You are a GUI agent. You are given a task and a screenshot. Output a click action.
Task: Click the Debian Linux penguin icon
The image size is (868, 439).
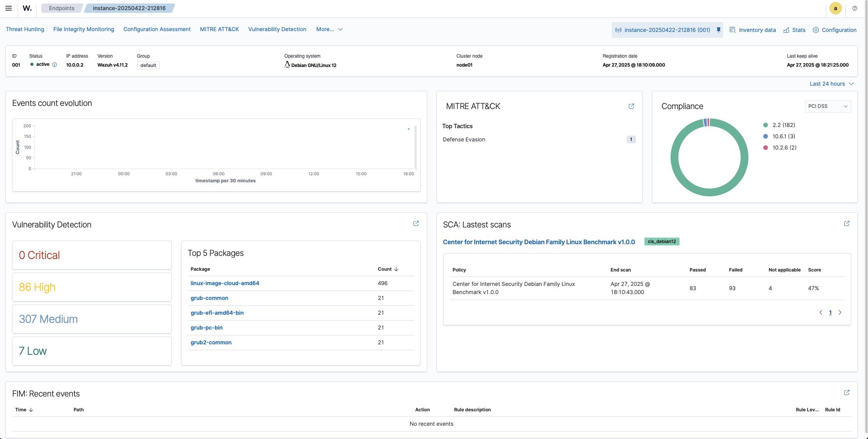[x=287, y=65]
